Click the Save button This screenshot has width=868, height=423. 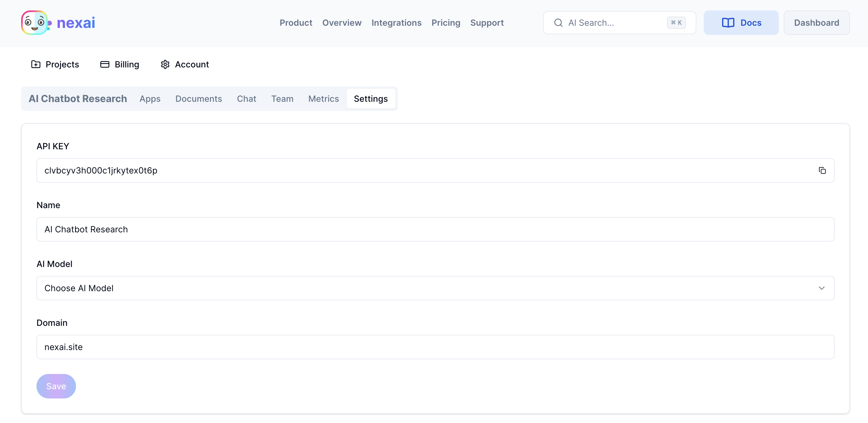point(56,386)
